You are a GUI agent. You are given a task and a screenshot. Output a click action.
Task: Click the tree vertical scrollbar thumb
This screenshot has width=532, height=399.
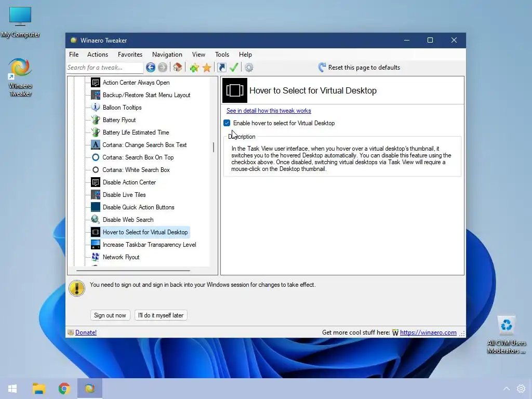(x=214, y=147)
